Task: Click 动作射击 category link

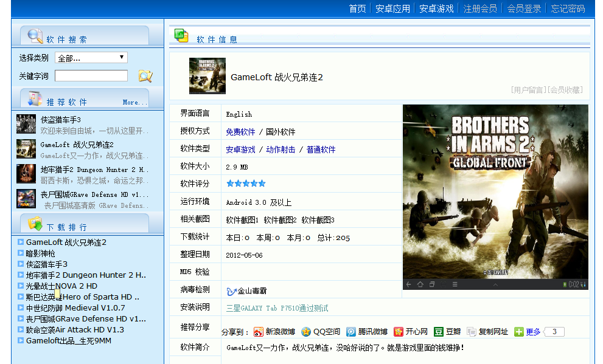Action: pos(281,149)
